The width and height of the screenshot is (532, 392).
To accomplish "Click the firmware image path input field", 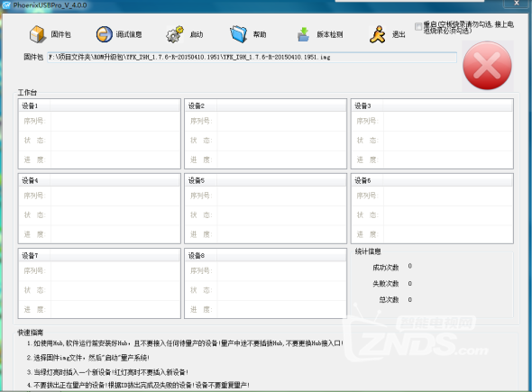I will pos(252,57).
